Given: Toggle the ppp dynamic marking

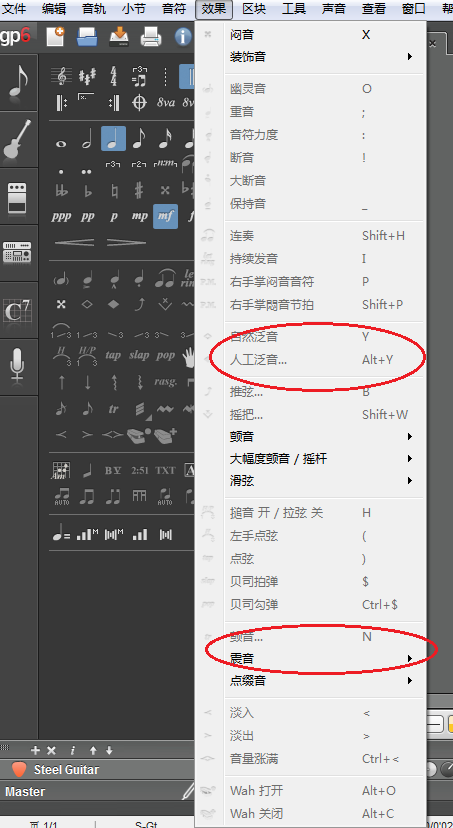Looking at the screenshot, I should click(x=61, y=217).
